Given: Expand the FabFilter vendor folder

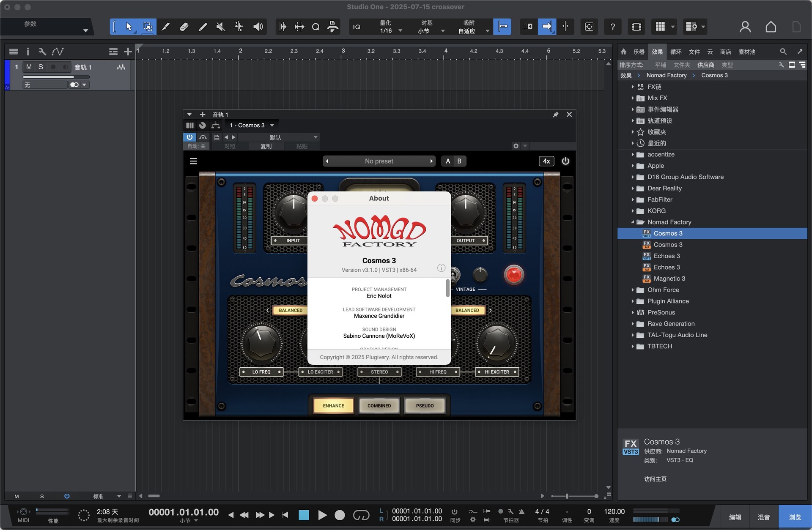Looking at the screenshot, I should [x=633, y=199].
